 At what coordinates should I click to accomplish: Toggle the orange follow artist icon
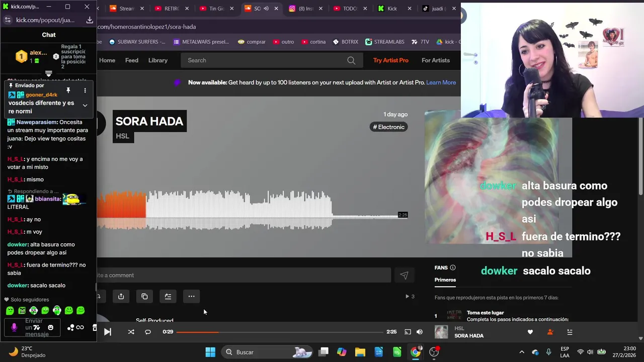point(550,332)
